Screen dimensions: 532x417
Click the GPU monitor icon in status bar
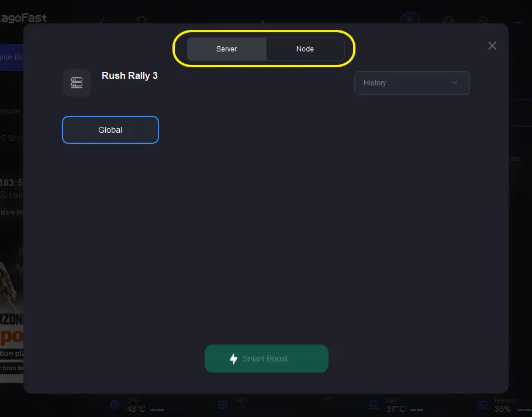[x=223, y=405]
